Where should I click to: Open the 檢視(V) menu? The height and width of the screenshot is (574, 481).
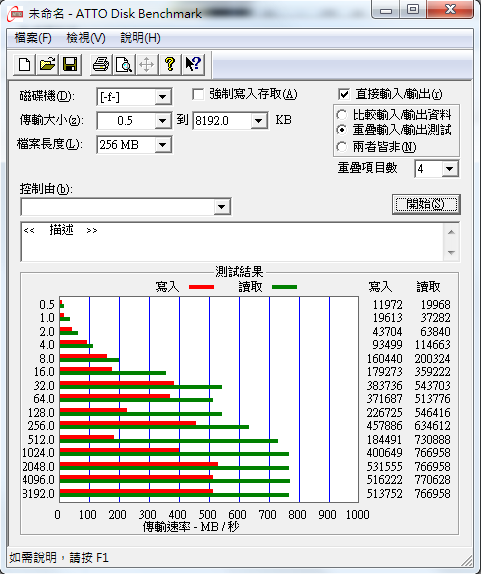[86, 38]
